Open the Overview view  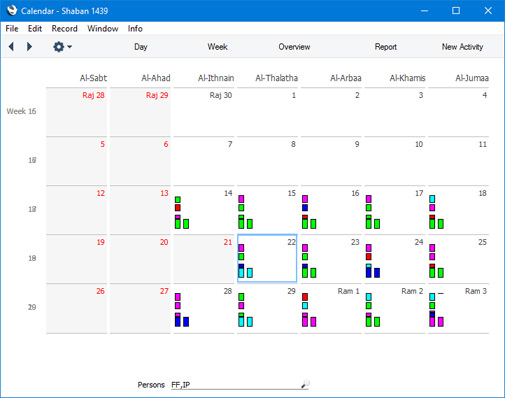[x=294, y=47]
